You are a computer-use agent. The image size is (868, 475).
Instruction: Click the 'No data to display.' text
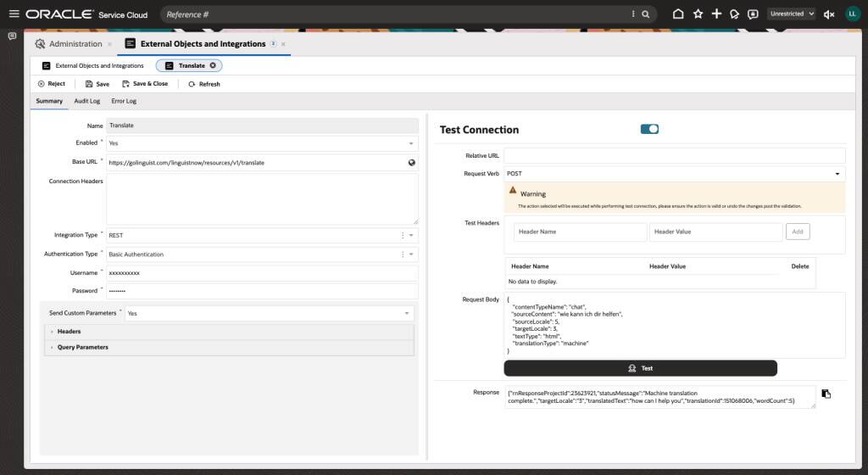point(532,282)
